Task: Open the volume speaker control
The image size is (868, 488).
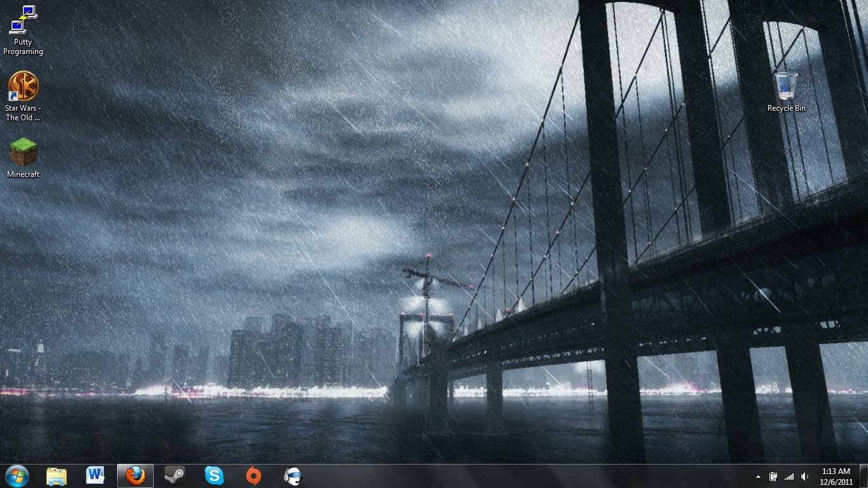Action: click(x=805, y=477)
